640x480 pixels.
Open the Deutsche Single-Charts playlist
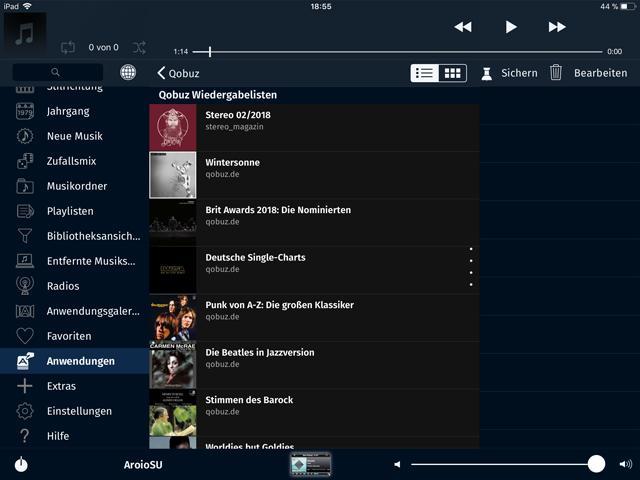tap(314, 270)
